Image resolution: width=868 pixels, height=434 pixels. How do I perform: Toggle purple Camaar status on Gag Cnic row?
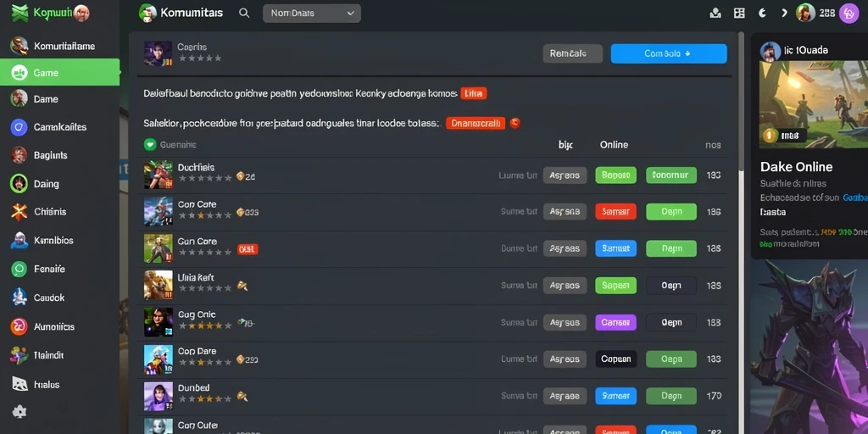615,322
